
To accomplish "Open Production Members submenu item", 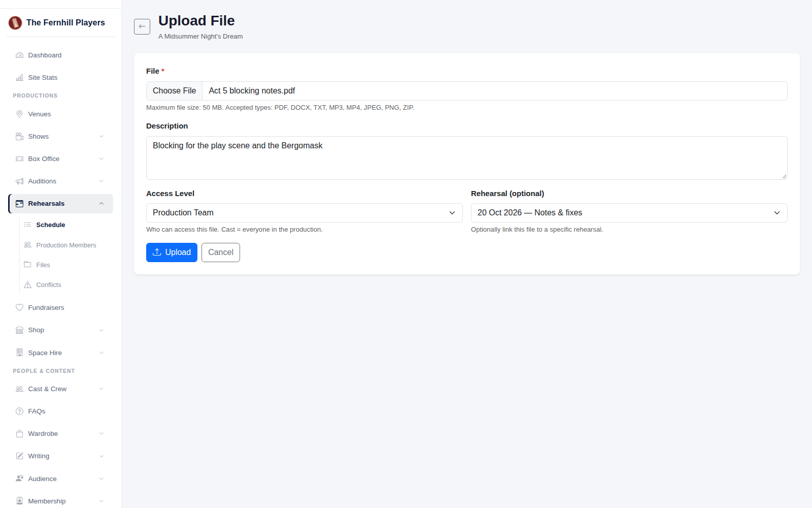I will tap(66, 245).
